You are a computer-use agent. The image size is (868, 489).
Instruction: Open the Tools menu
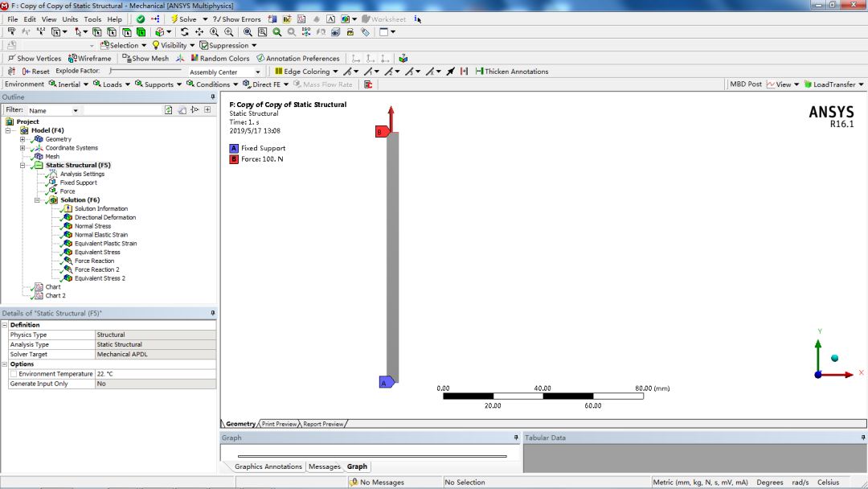pyautogui.click(x=92, y=19)
